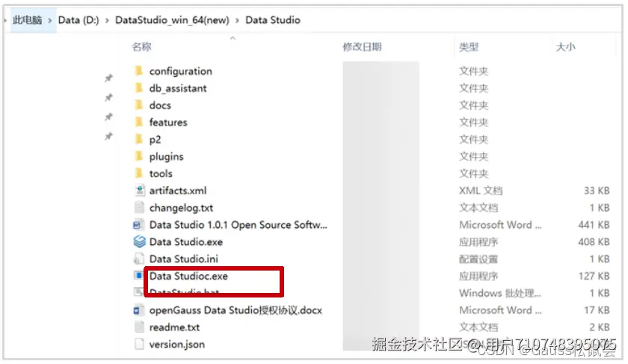Click the artifacts.xml file icon
The height and width of the screenshot is (364, 628).
click(139, 190)
